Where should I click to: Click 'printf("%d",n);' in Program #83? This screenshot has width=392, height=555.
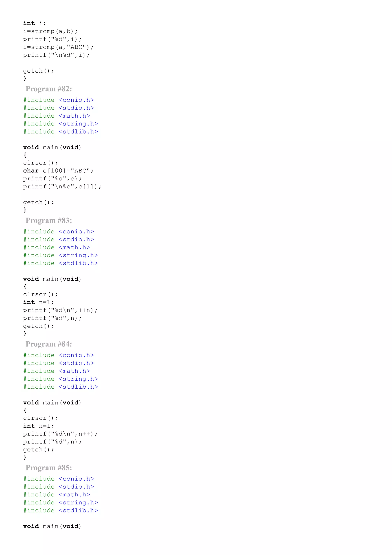click(52, 318)
